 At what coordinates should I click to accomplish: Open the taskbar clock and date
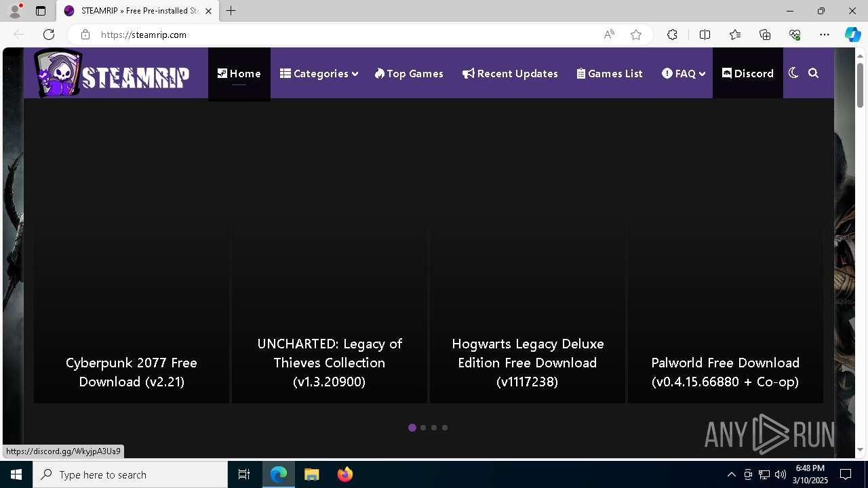[x=810, y=474]
